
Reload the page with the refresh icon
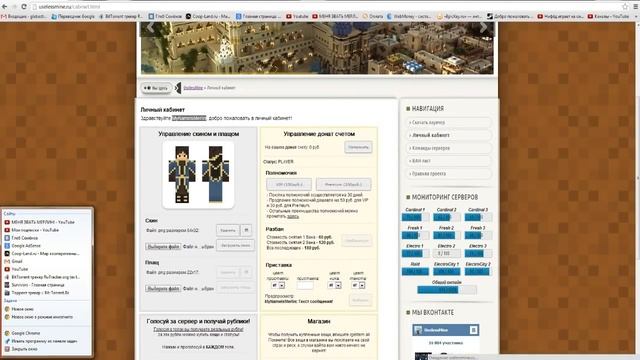24,7
